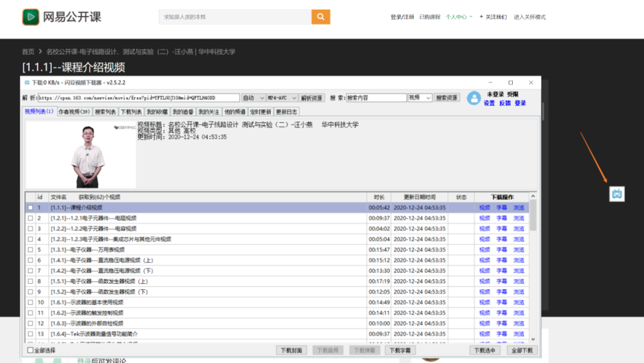This screenshot has height=363, width=644.
Task: Open the 我的收藏 tab
Action: pos(157,111)
